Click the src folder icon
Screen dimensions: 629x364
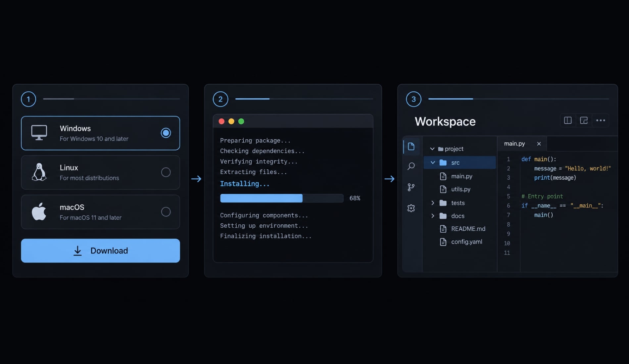(443, 162)
